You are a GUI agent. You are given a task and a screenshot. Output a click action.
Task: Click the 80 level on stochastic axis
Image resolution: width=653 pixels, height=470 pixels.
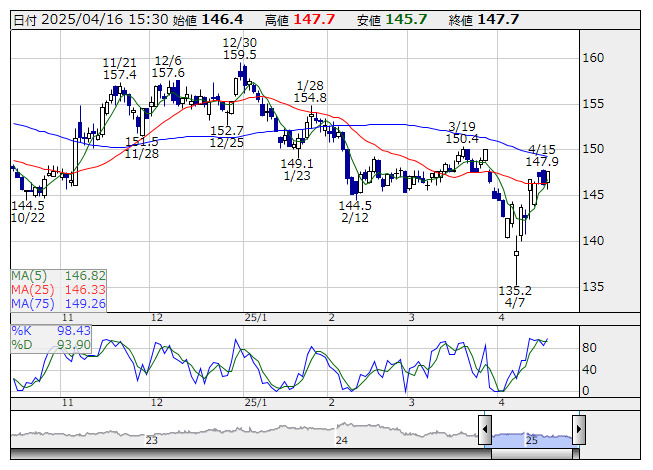tap(589, 348)
